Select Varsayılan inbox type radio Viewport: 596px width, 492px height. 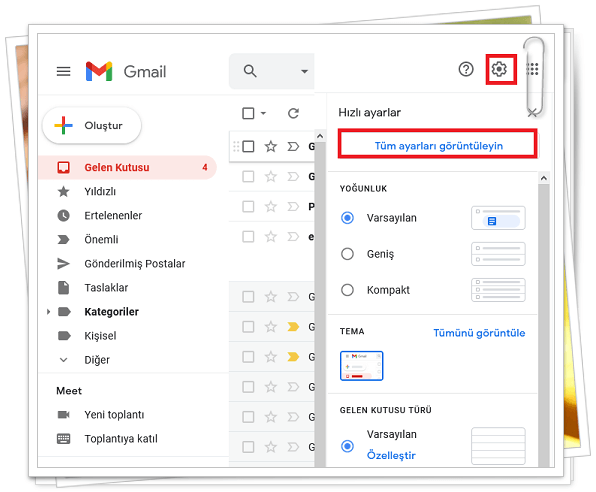347,446
